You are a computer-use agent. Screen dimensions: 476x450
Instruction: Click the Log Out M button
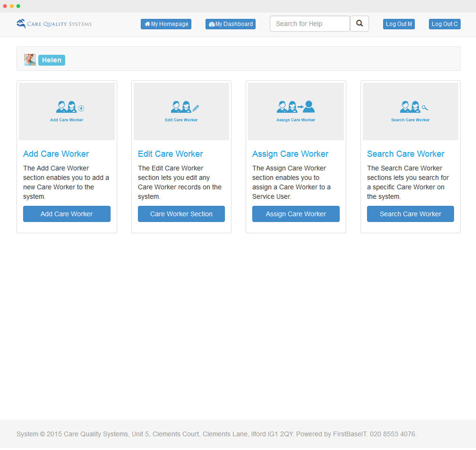click(399, 24)
